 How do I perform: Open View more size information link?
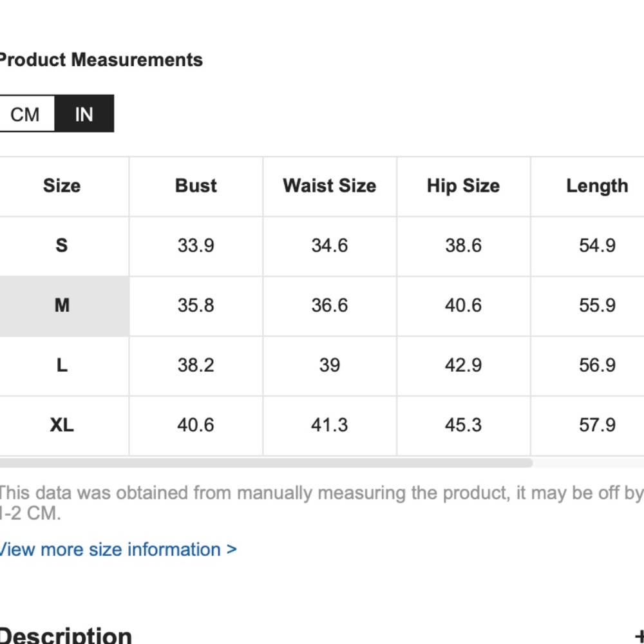click(x=117, y=549)
